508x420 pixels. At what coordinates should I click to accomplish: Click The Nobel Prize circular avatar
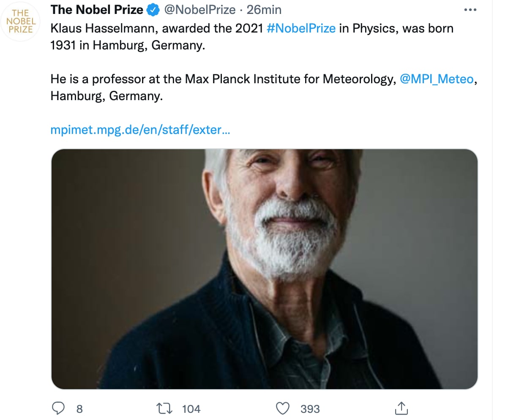pos(20,21)
